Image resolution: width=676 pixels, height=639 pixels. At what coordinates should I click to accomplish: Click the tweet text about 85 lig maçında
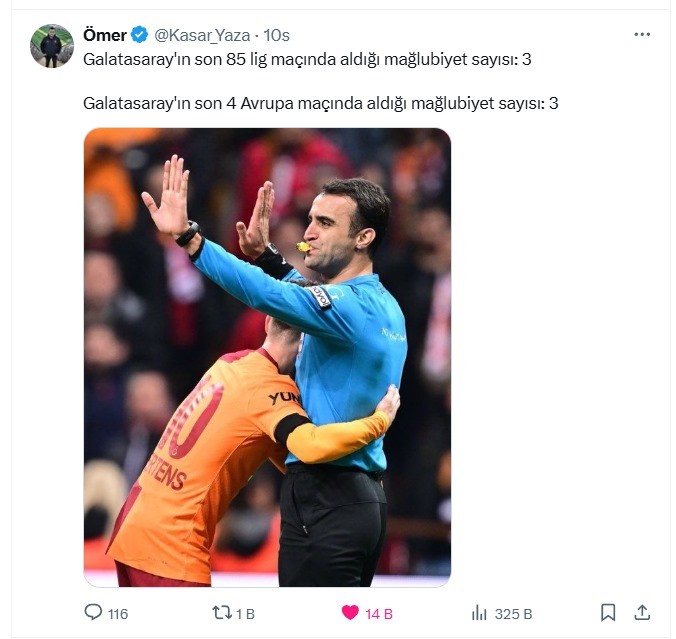click(x=307, y=60)
